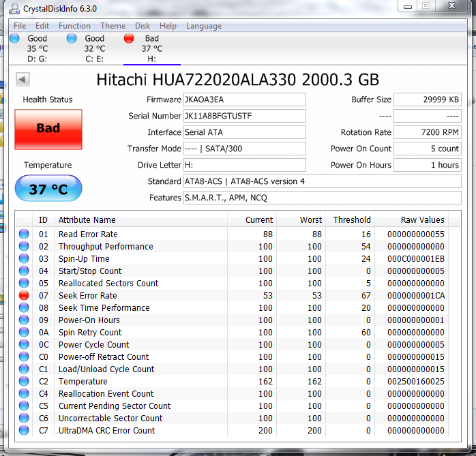Click the ID column header
This screenshot has height=456, width=476.
point(43,219)
